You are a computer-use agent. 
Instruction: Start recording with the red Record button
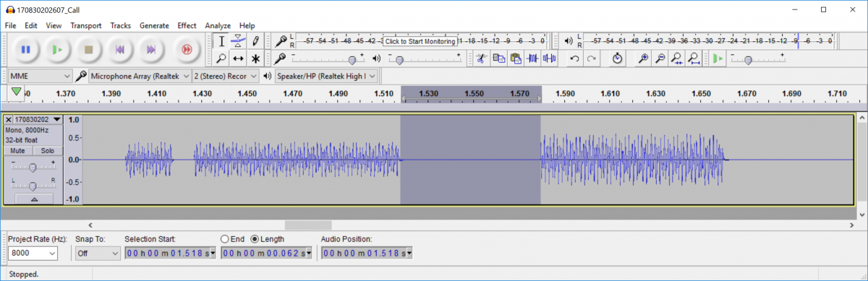187,50
